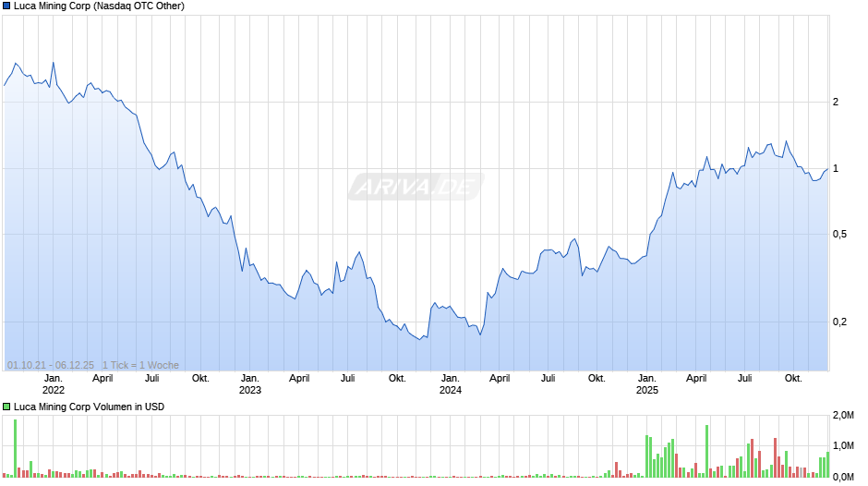Viewport: 868px width, 486px height.
Task: Click the 'Jan. 2023' x-axis label
Action: [249, 384]
